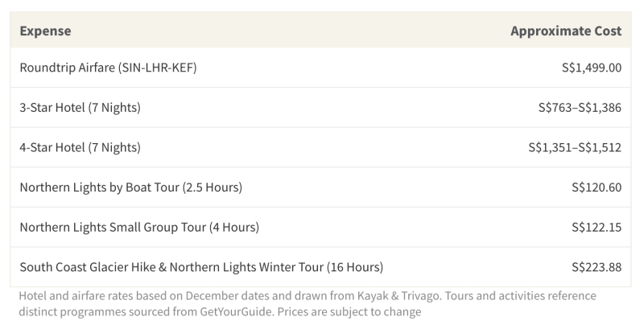This screenshot has height=329, width=644.
Task: Click the S$763–S$1,386 price range
Action: pyautogui.click(x=580, y=107)
